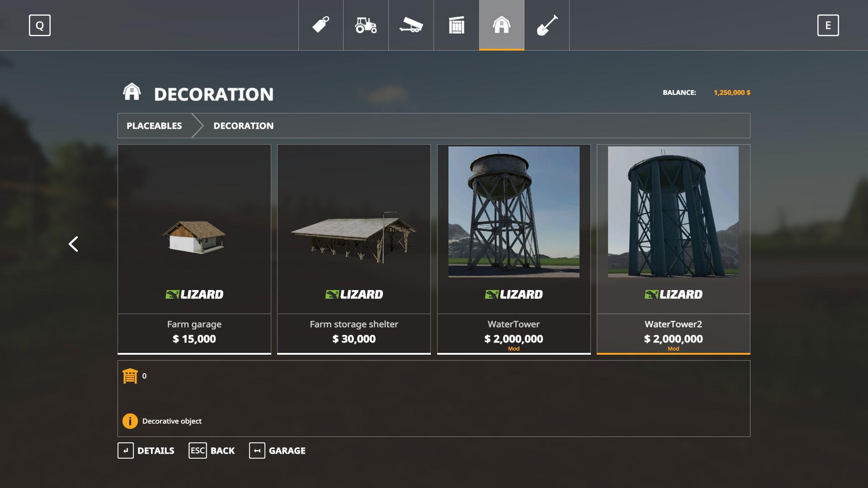Open the GARAGE button

click(277, 450)
